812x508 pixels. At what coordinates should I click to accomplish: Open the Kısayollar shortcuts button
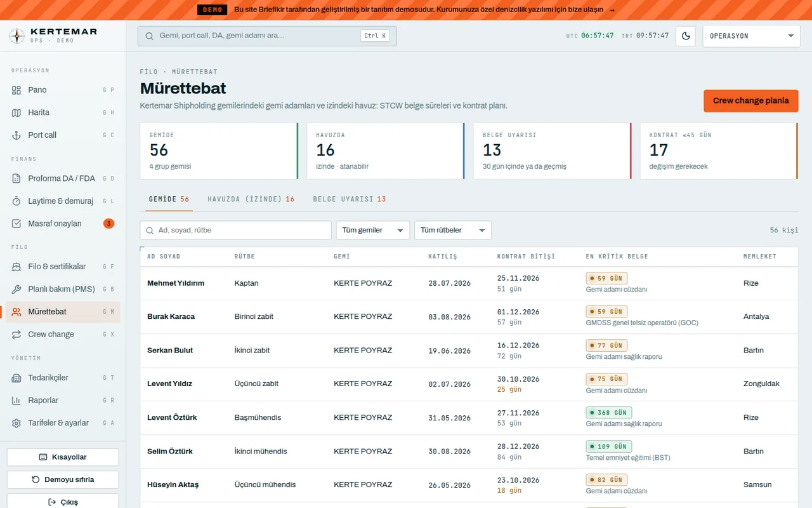[63, 457]
